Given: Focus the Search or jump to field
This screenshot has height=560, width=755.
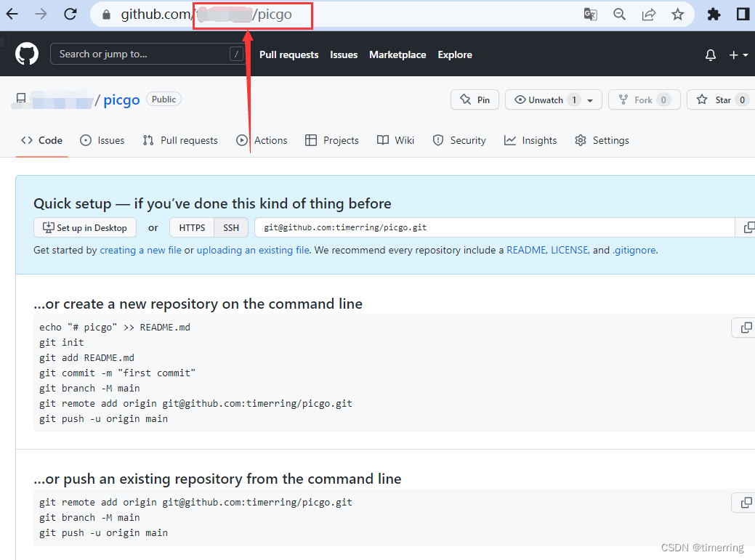Looking at the screenshot, I should point(148,54).
